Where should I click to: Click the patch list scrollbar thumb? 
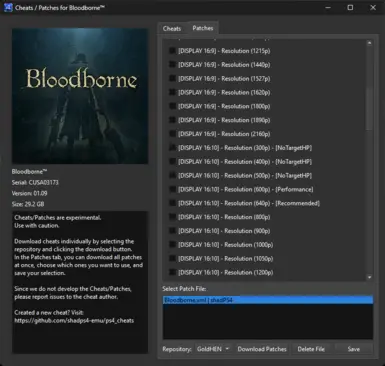coord(369,108)
